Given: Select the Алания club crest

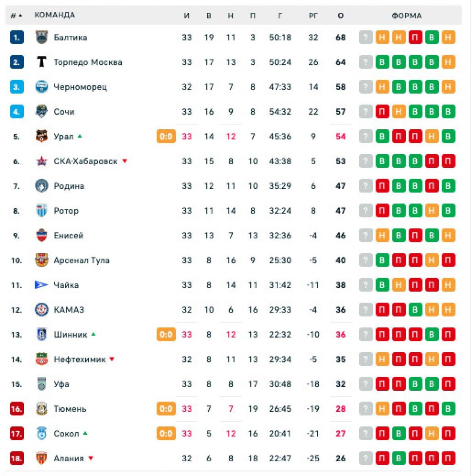Looking at the screenshot, I should pos(41,458).
